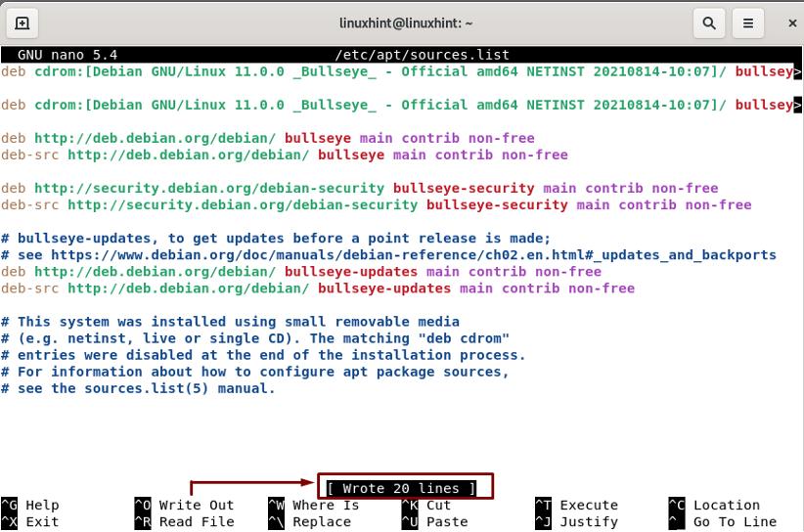Click the search magnifier icon in header
The height and width of the screenshot is (532, 804).
point(709,23)
